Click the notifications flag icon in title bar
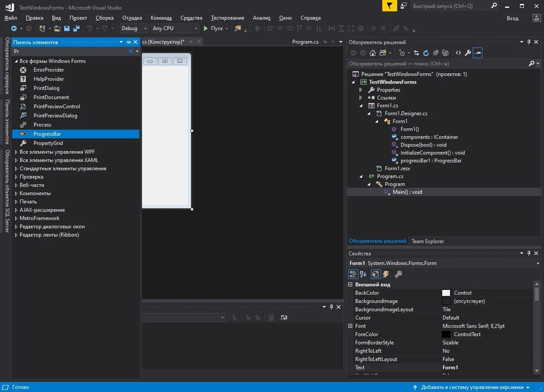This screenshot has height=392, width=544. (390, 6)
